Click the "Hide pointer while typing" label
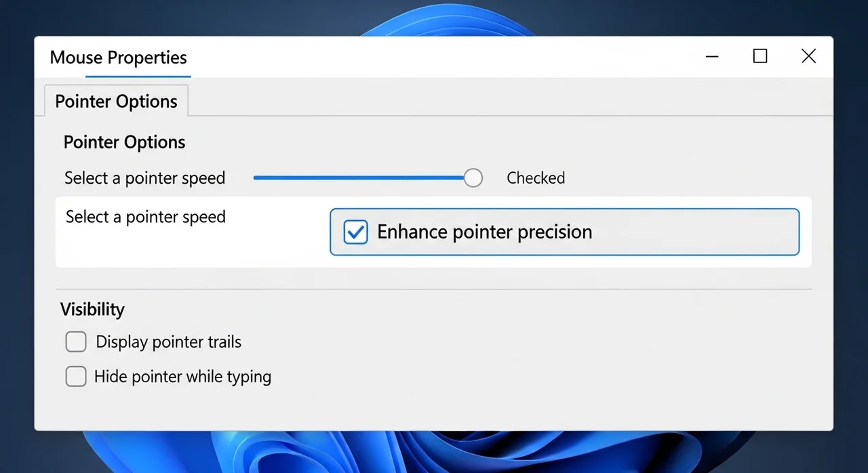 (182, 376)
